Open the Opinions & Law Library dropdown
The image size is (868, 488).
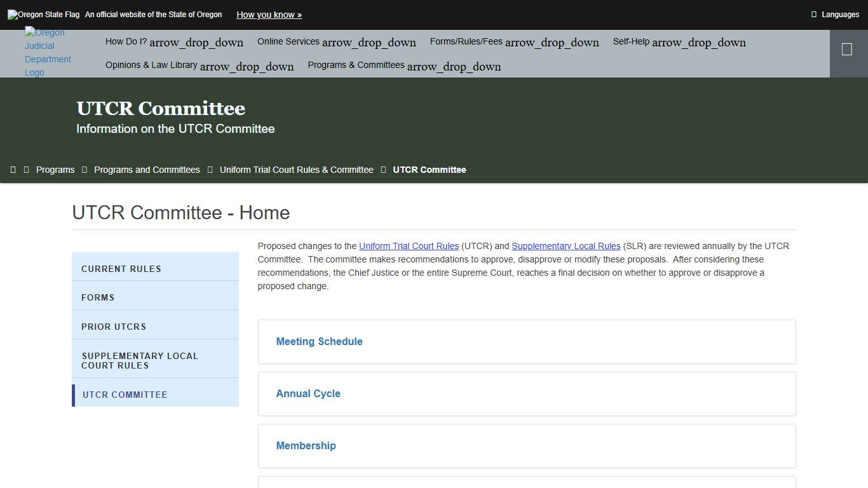tap(199, 66)
